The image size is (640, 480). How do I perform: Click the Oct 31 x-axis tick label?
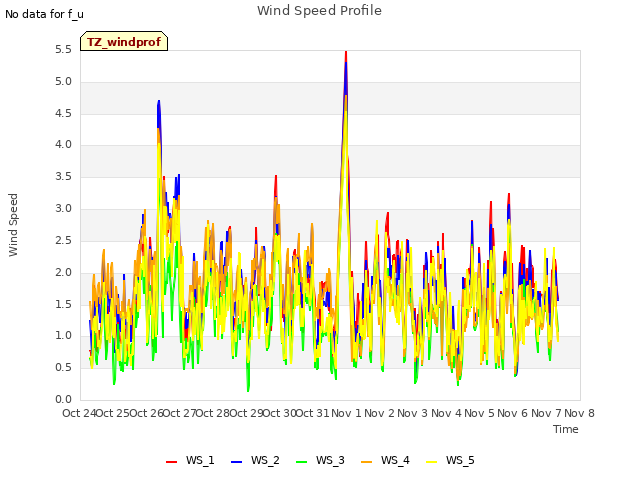[x=312, y=413]
